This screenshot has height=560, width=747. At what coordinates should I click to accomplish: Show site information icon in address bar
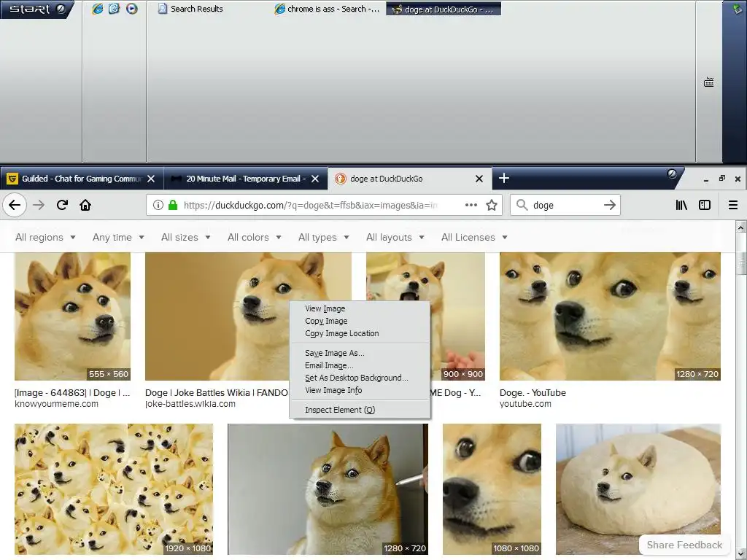[158, 205]
